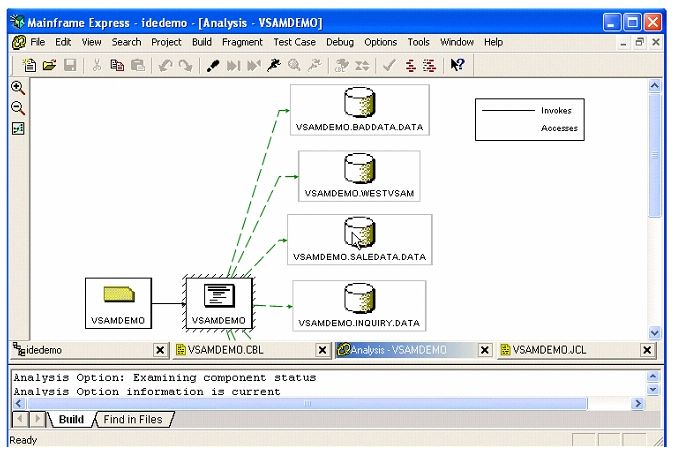
Task: Close the idedemo project tab
Action: [160, 350]
